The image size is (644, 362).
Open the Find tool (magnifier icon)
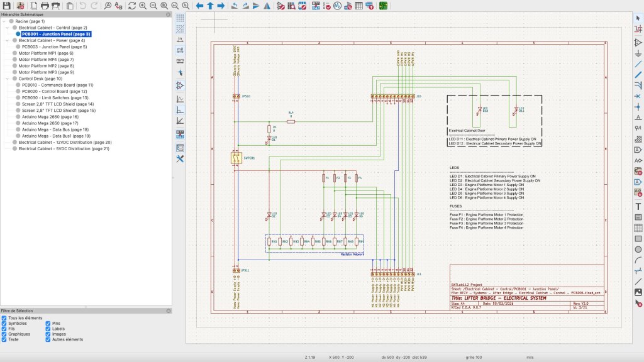pyautogui.click(x=108, y=6)
